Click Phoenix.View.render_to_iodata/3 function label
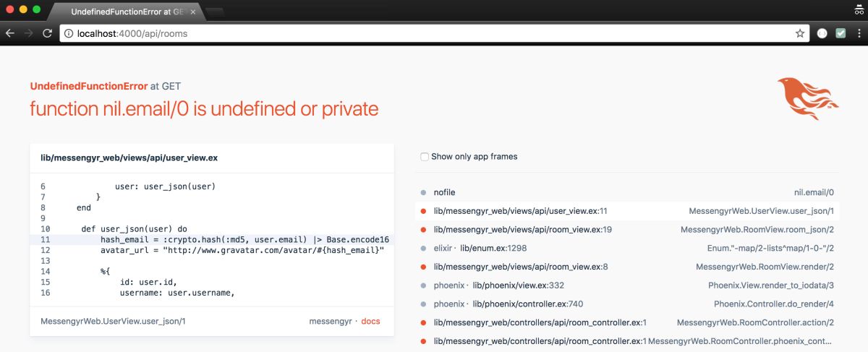The height and width of the screenshot is (352, 868). click(x=771, y=286)
